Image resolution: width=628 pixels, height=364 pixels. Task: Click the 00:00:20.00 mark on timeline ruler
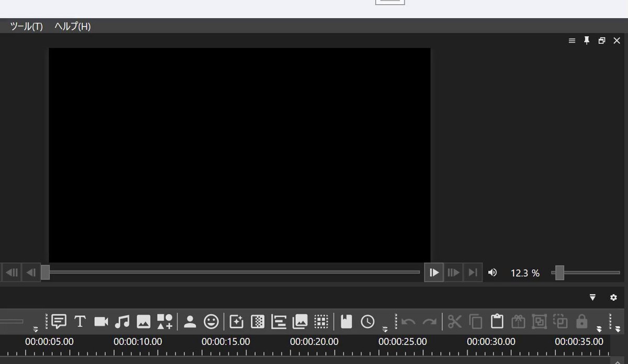point(314,342)
